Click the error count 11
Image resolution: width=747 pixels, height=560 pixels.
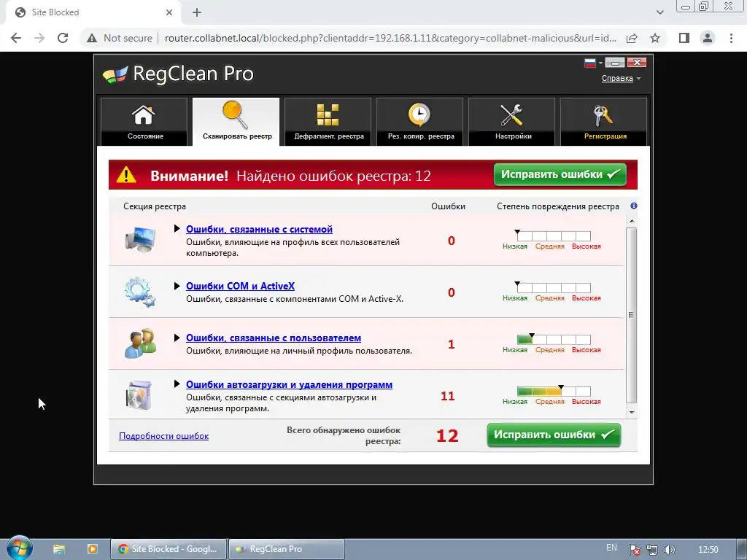(448, 396)
